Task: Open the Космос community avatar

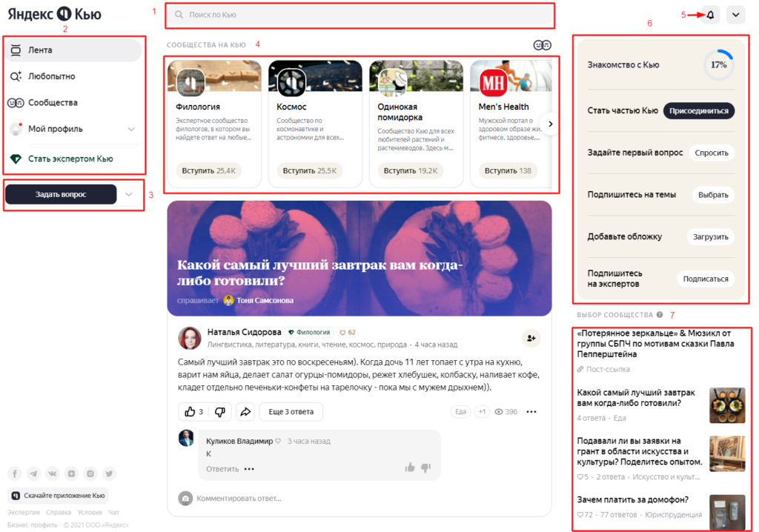Action: coord(291,82)
